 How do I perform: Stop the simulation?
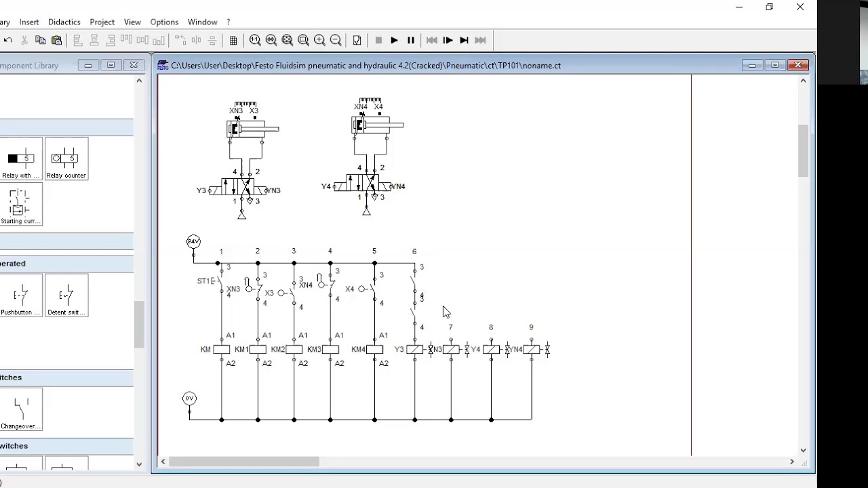click(x=378, y=41)
